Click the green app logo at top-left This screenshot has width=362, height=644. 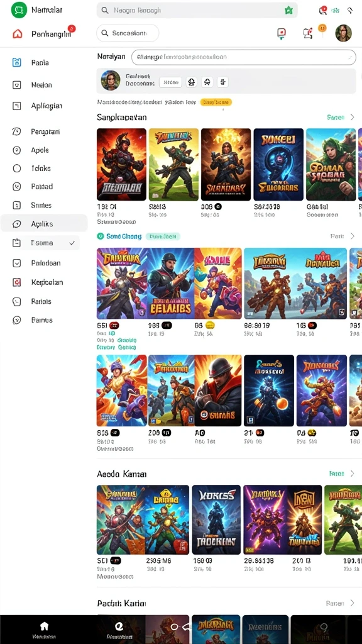tap(18, 10)
